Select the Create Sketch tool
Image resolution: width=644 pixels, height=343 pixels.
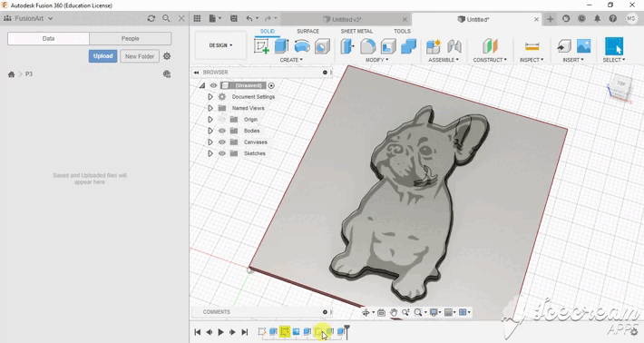(261, 46)
